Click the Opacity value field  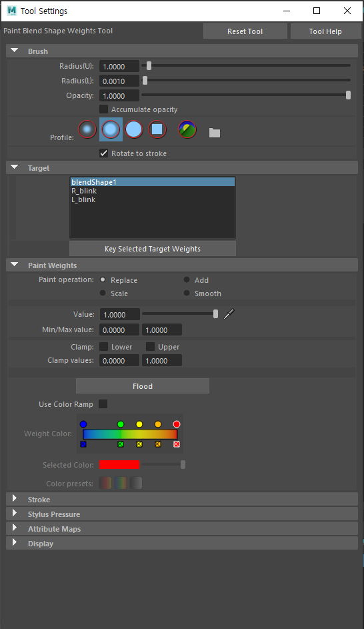tap(119, 96)
